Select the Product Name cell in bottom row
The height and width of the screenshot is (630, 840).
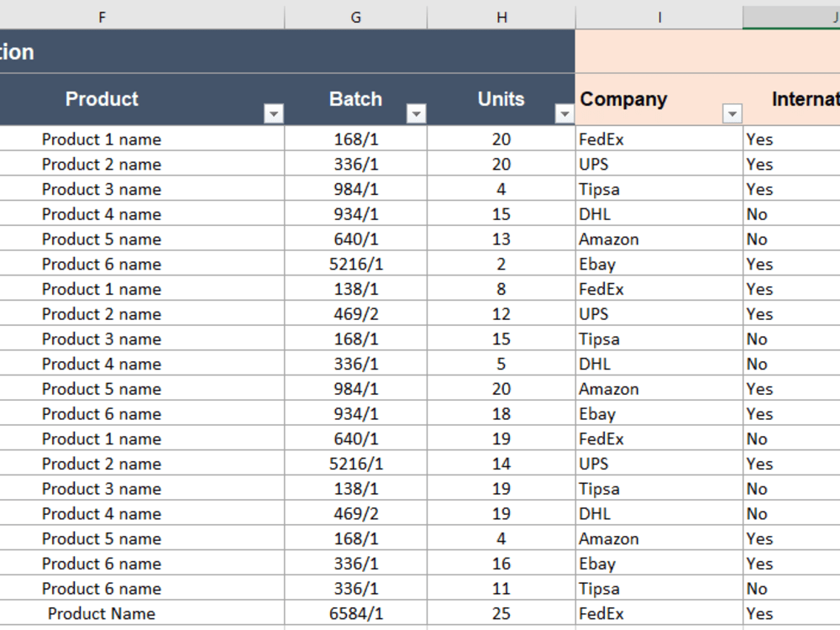102,614
